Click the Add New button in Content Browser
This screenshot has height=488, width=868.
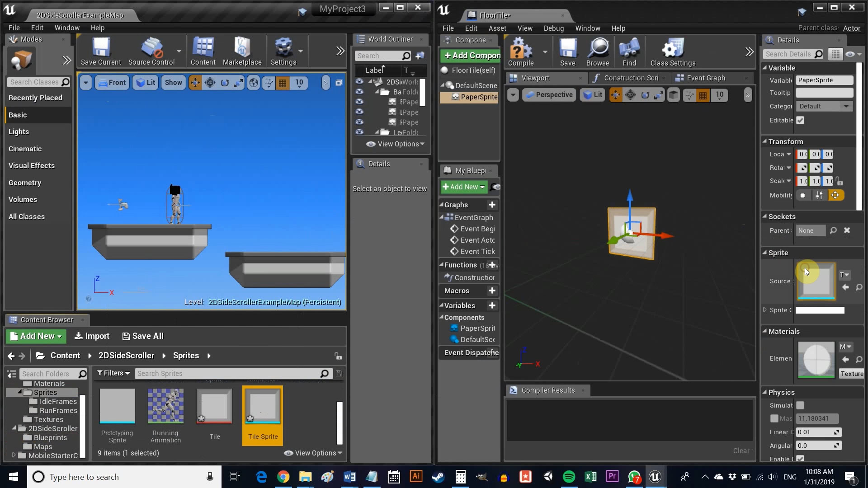(34, 336)
